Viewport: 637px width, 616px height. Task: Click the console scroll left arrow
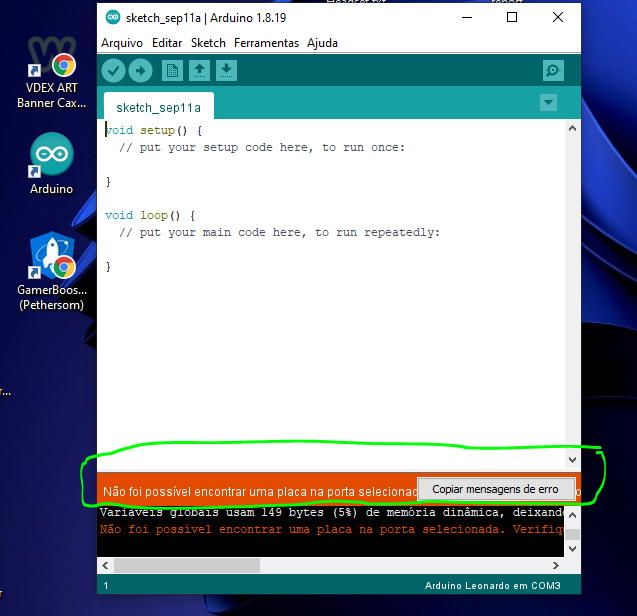(x=105, y=565)
